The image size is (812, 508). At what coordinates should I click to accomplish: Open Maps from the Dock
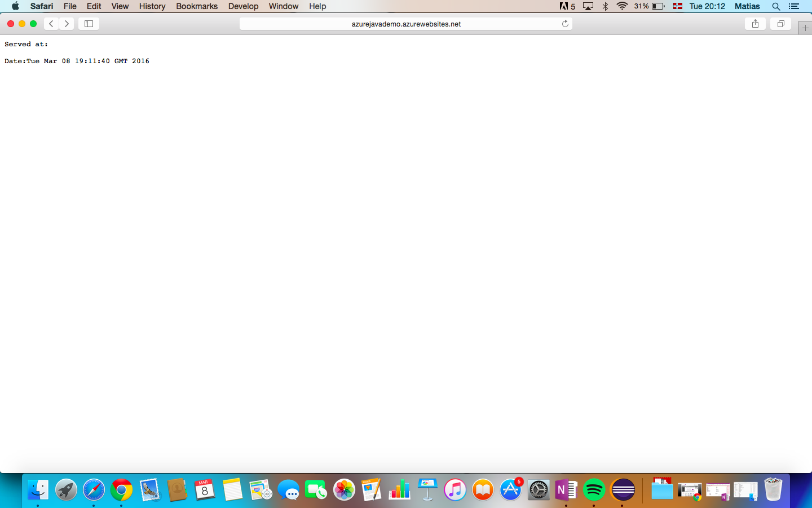pos(261,489)
